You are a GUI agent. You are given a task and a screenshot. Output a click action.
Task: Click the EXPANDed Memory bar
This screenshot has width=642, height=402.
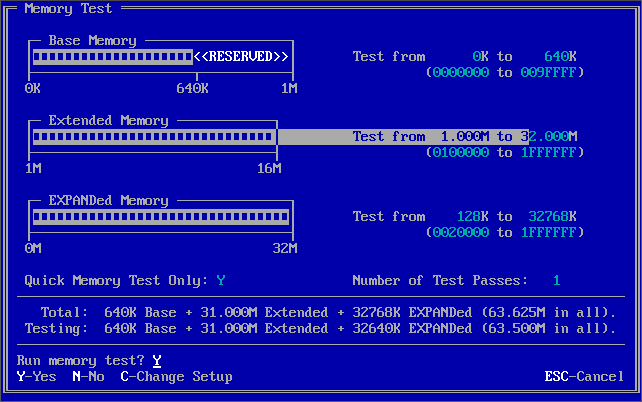[160, 217]
